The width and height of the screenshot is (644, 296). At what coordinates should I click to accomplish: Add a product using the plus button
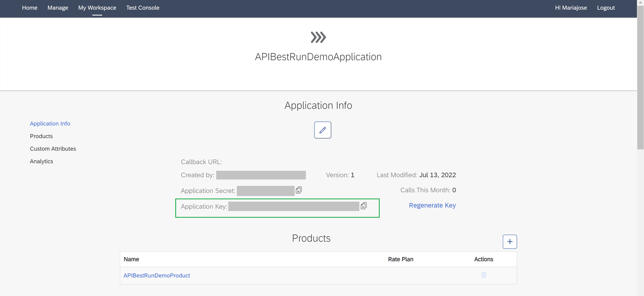(x=510, y=241)
